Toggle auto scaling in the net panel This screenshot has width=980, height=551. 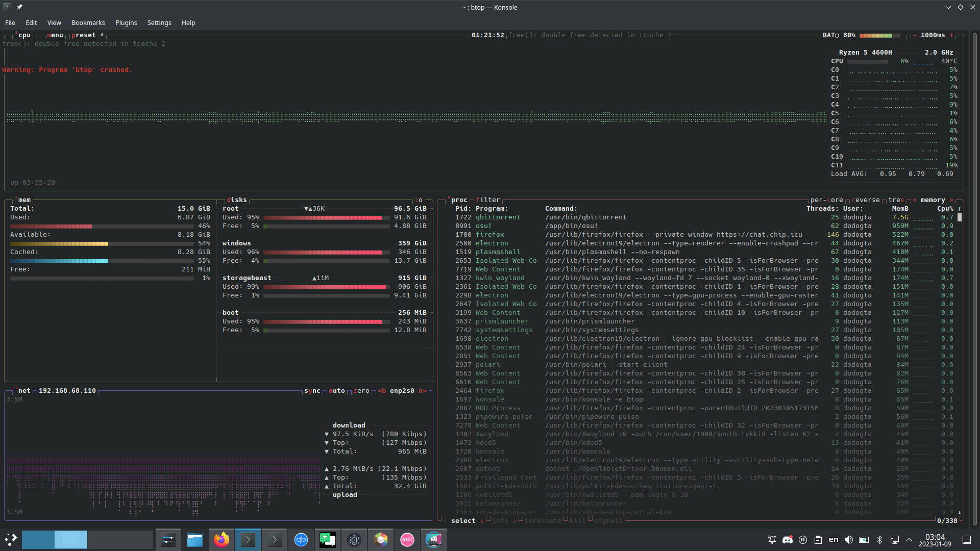click(338, 390)
